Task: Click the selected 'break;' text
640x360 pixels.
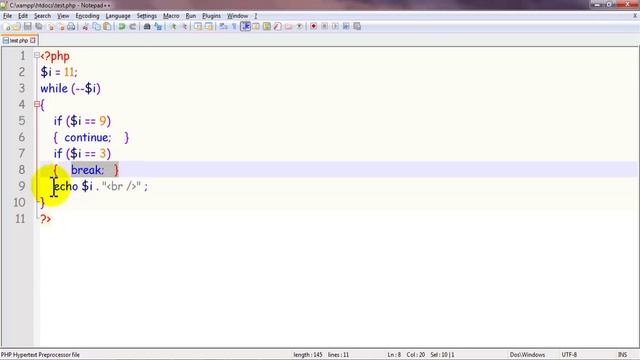Action: click(x=88, y=170)
